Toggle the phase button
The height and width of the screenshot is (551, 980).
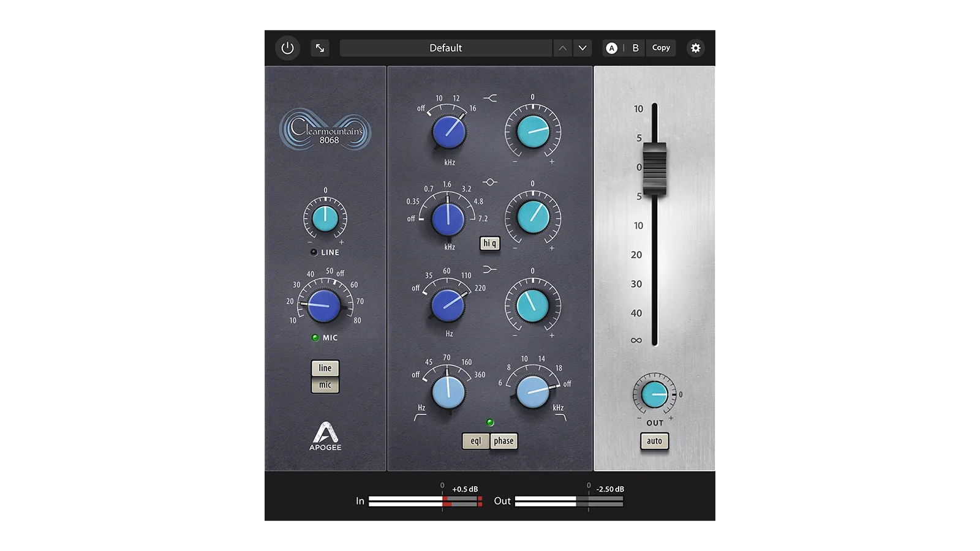point(503,441)
